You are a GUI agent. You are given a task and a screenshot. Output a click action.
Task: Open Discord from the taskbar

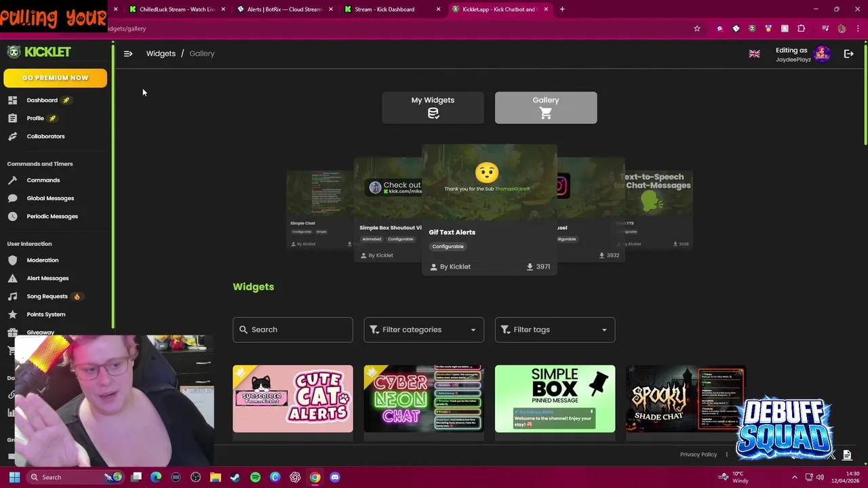coord(335,477)
